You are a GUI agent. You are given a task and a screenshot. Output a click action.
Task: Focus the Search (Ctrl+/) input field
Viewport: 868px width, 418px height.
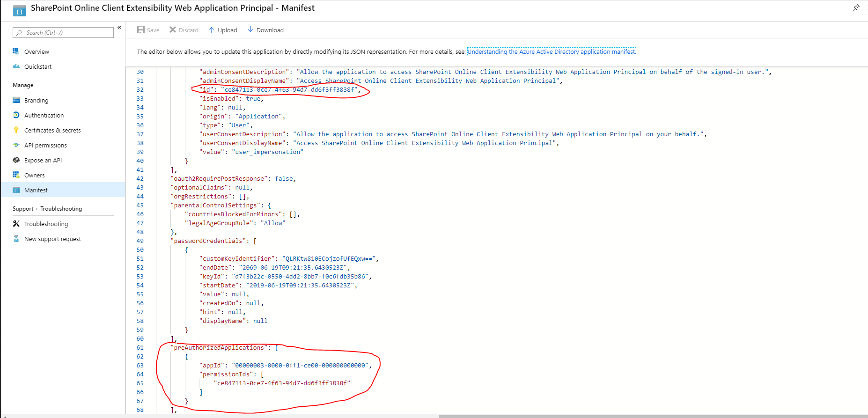[x=63, y=32]
